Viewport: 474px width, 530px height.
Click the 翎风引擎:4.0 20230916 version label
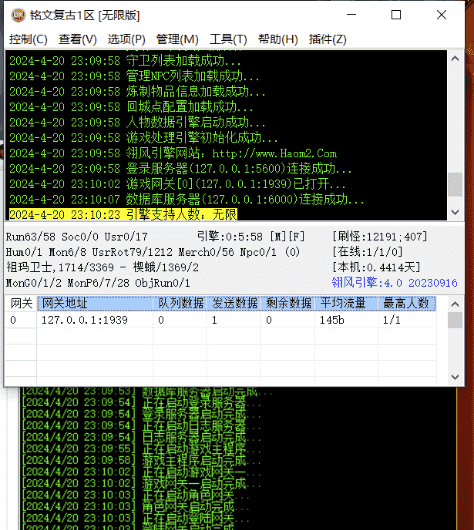[x=394, y=283]
